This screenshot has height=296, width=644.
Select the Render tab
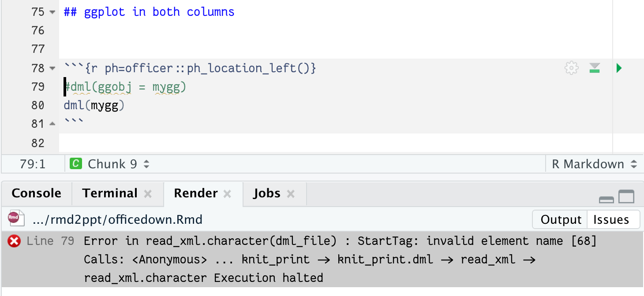(196, 193)
